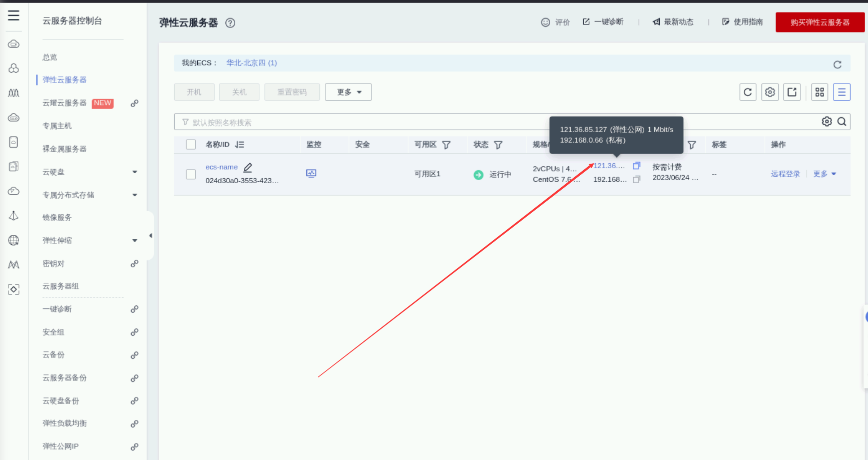Open list settings hexagon gear in toolbar
Image resolution: width=868 pixels, height=460 pixels.
770,92
